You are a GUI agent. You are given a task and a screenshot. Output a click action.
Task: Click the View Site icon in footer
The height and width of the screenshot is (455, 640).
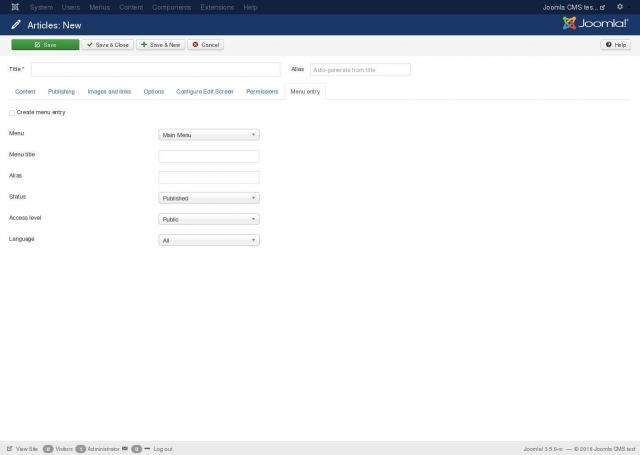click(10, 449)
